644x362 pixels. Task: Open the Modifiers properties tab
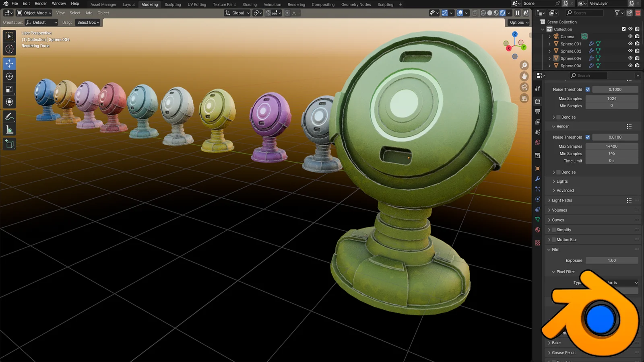(x=538, y=179)
